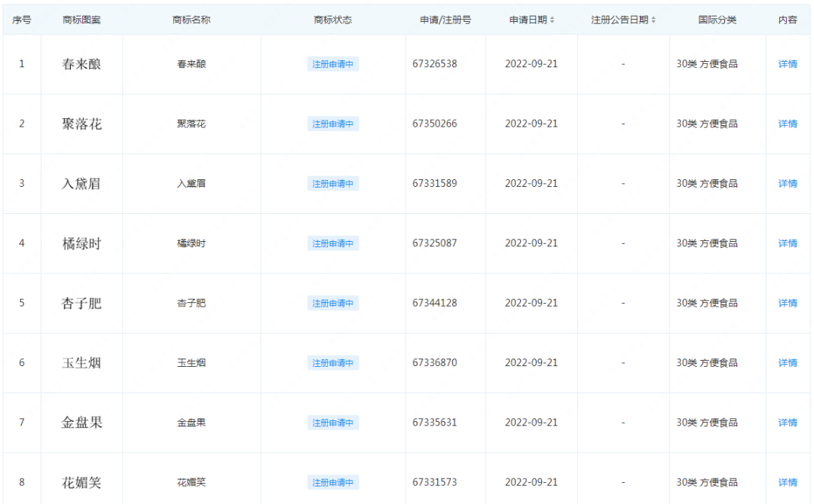Click registration number 67336870
The width and height of the screenshot is (814, 504).
point(435,362)
